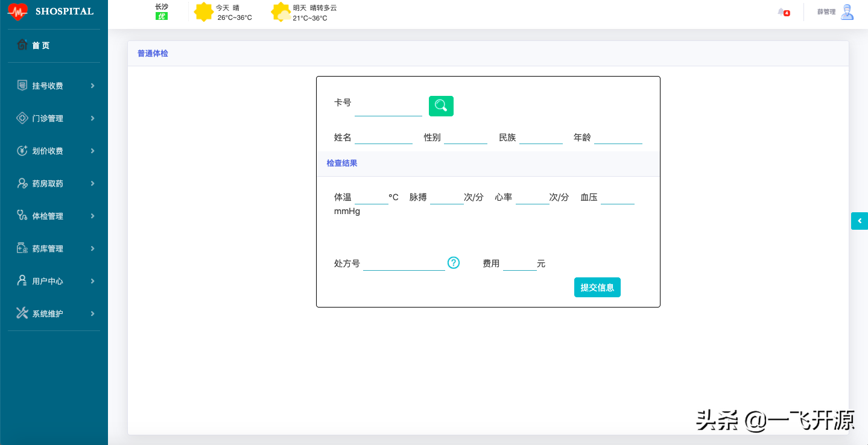Open the 薛管理 user profile
Screen dimensions: 868x445
pyautogui.click(x=834, y=12)
